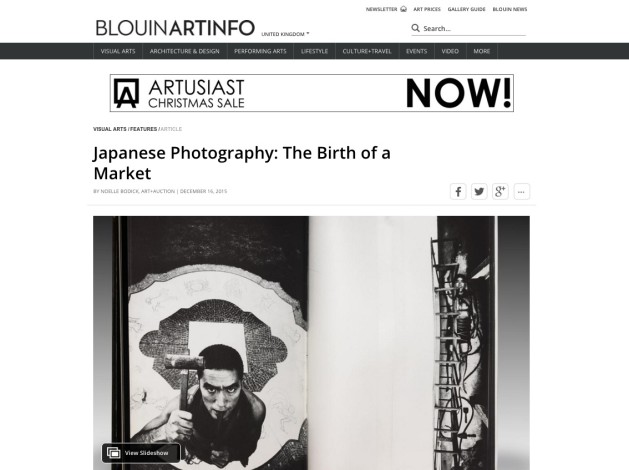Share the article on Twitter
Viewport: 629px width, 470px height.
click(x=479, y=192)
